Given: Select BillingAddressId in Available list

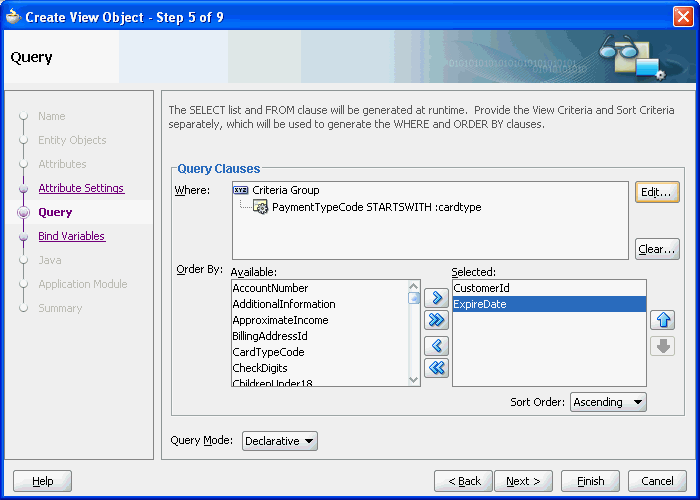Looking at the screenshot, I should [x=320, y=336].
